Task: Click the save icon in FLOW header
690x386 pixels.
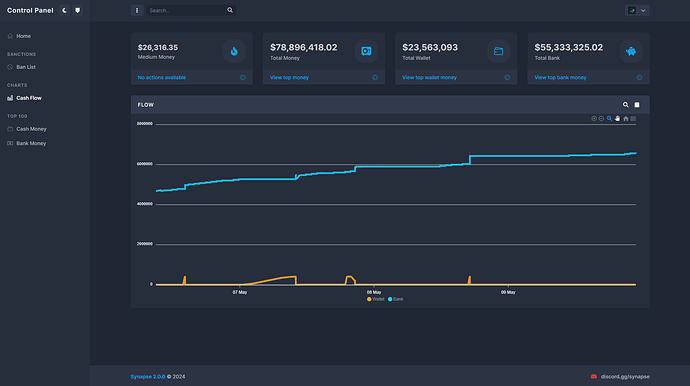Action: [x=637, y=105]
